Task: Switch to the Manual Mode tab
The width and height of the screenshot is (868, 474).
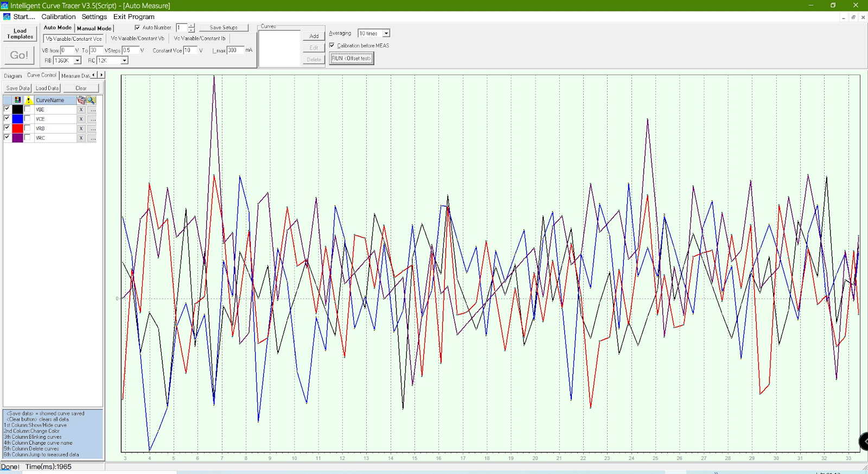Action: click(x=94, y=28)
